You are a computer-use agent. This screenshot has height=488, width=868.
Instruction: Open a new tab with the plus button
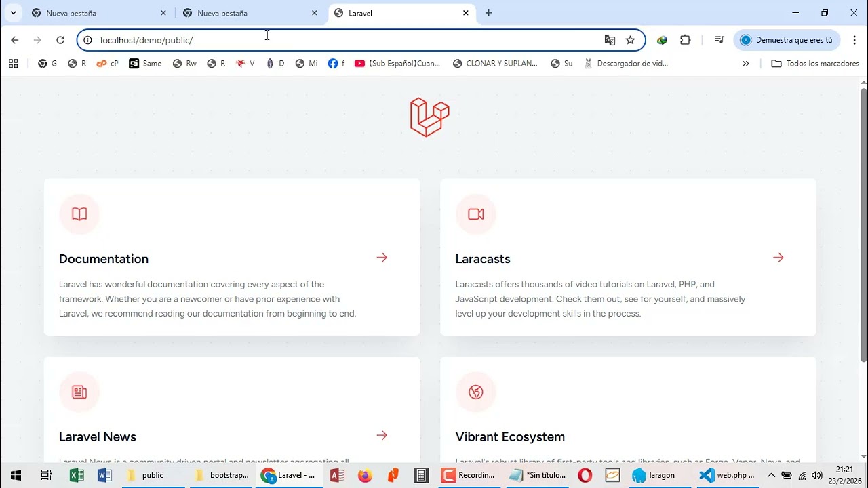coord(488,13)
